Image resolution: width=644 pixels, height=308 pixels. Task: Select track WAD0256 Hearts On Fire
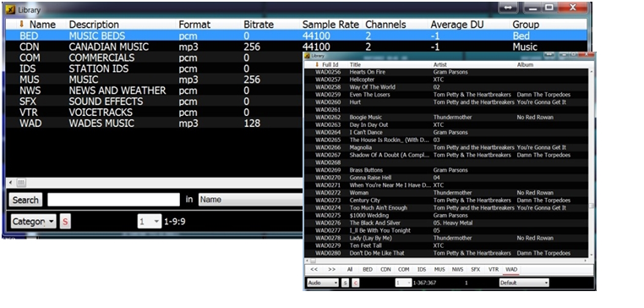pos(446,72)
